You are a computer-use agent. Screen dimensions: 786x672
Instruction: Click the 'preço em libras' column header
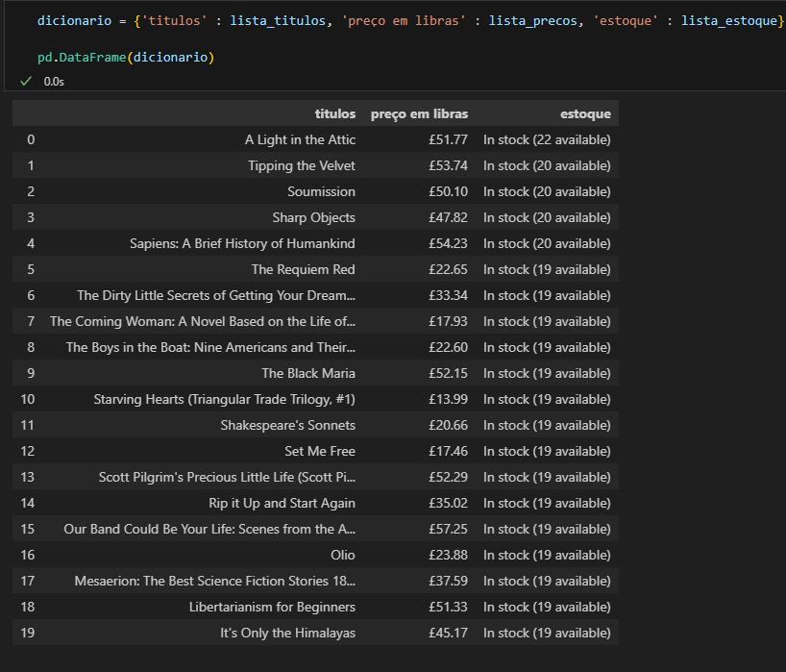pos(419,113)
